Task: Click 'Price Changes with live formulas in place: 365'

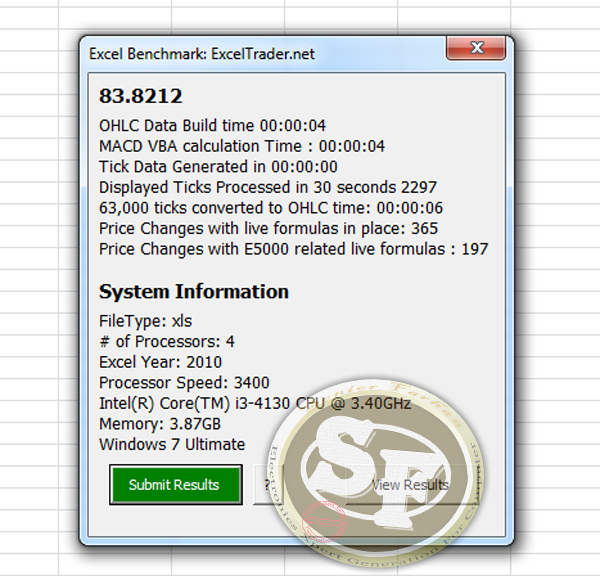Action: 268,228
